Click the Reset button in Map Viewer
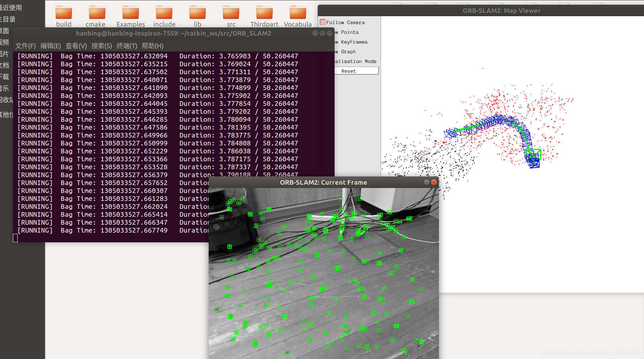This screenshot has height=359, width=644. click(x=356, y=71)
